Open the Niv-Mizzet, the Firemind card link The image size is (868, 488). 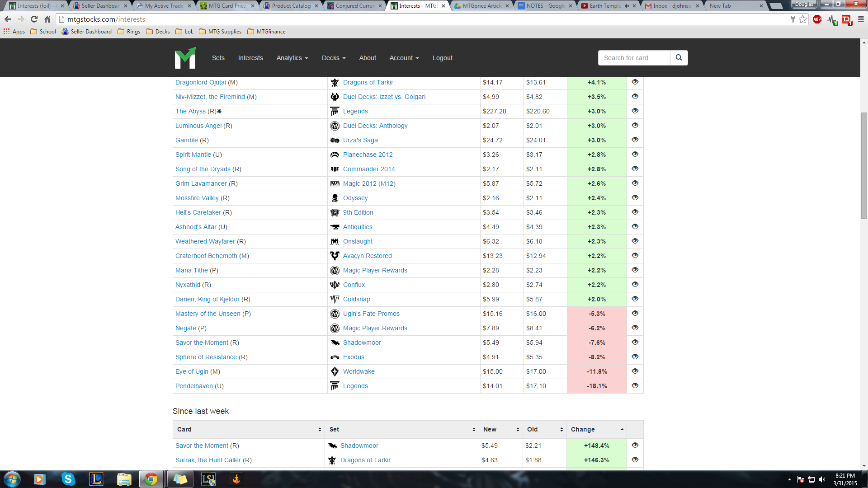point(210,97)
